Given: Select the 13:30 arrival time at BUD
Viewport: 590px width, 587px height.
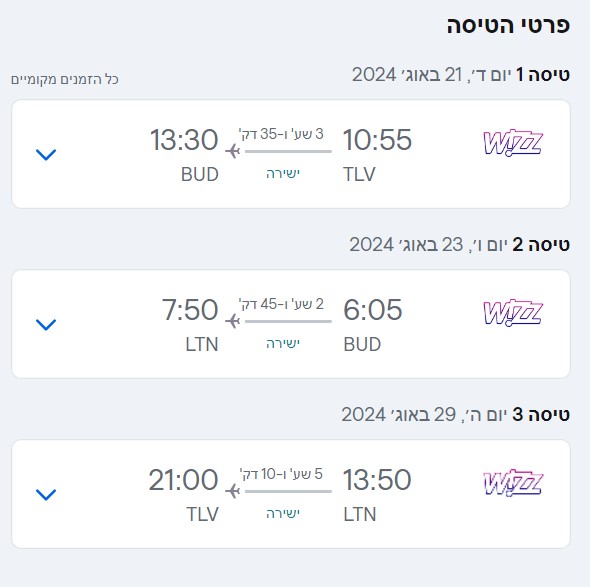Looking at the screenshot, I should tap(184, 140).
